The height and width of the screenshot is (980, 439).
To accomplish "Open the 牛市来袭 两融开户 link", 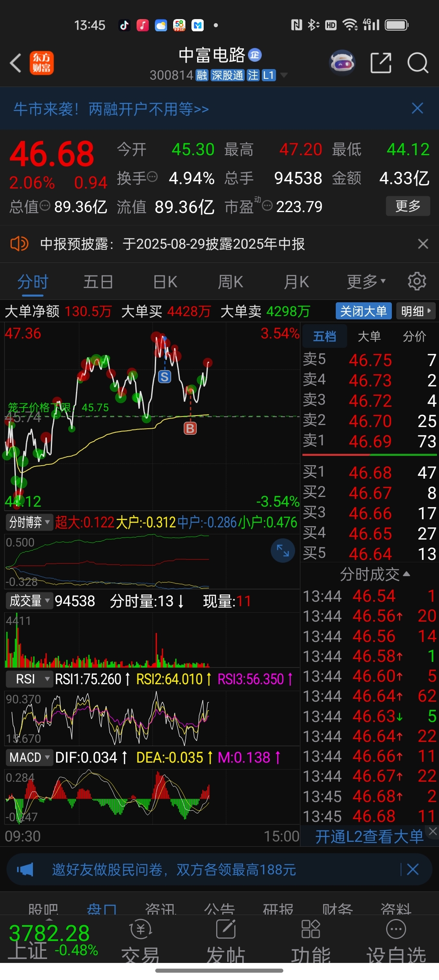I will (x=111, y=108).
